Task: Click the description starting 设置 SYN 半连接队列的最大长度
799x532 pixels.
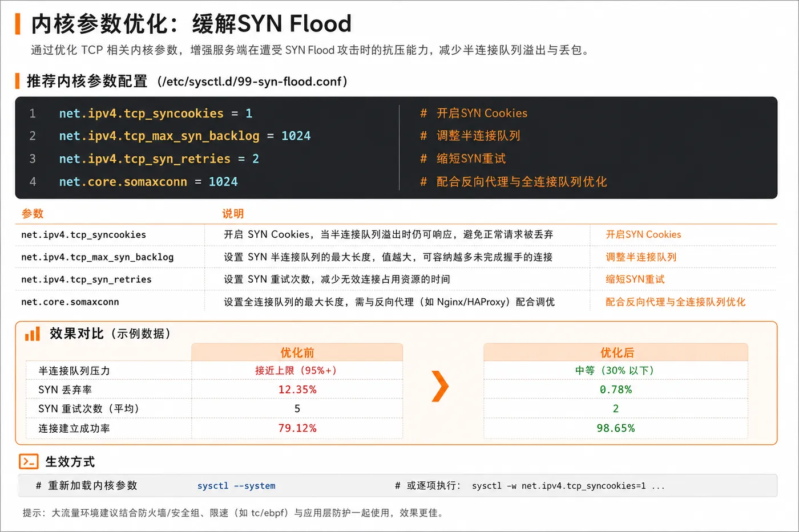Action: 388,257
